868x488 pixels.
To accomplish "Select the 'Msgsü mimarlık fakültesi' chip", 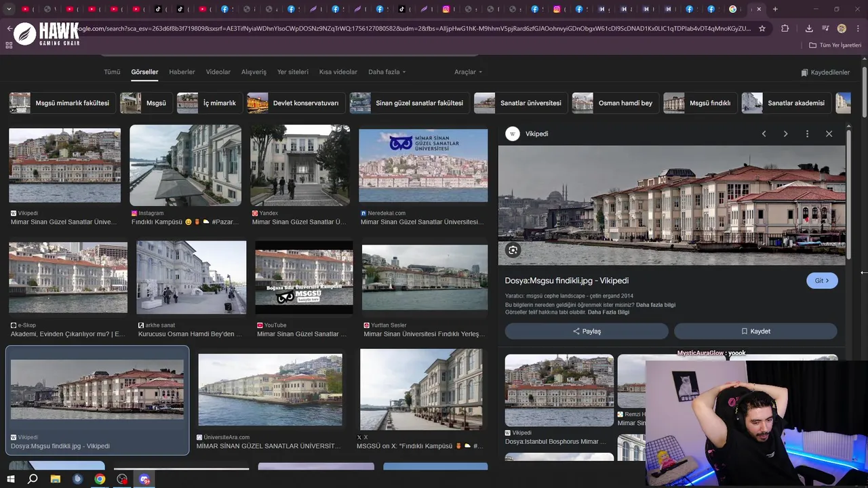I will 62,103.
